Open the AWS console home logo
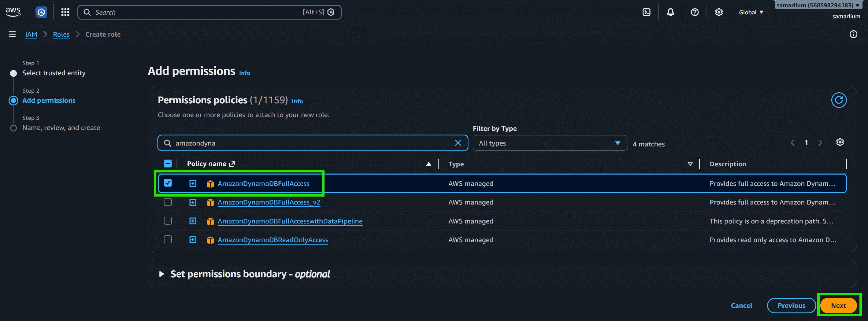The image size is (868, 321). pyautogui.click(x=13, y=12)
